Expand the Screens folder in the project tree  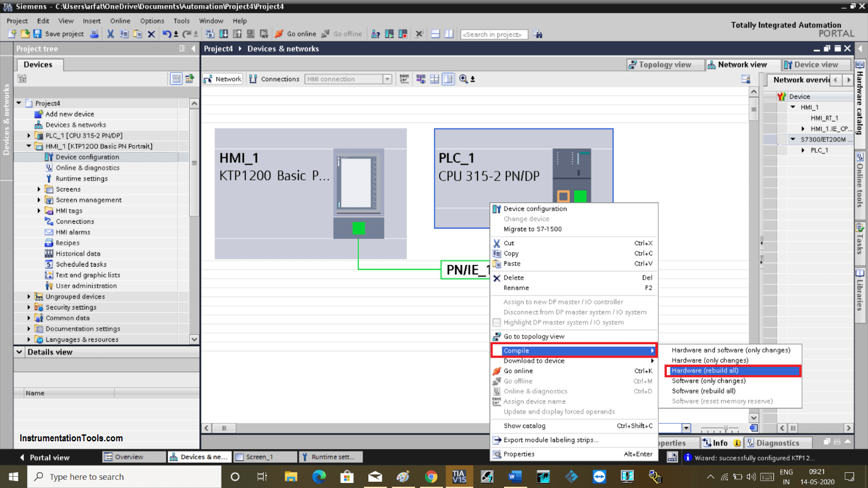pyautogui.click(x=39, y=189)
